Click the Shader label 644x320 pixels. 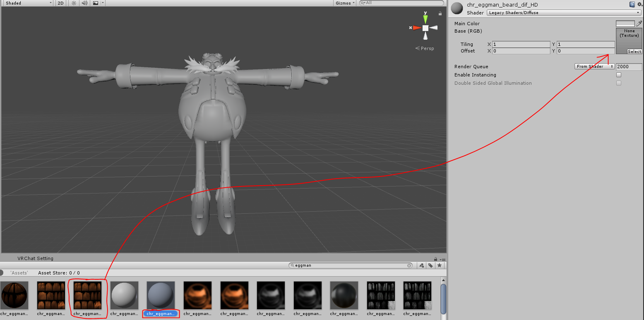[x=476, y=13]
